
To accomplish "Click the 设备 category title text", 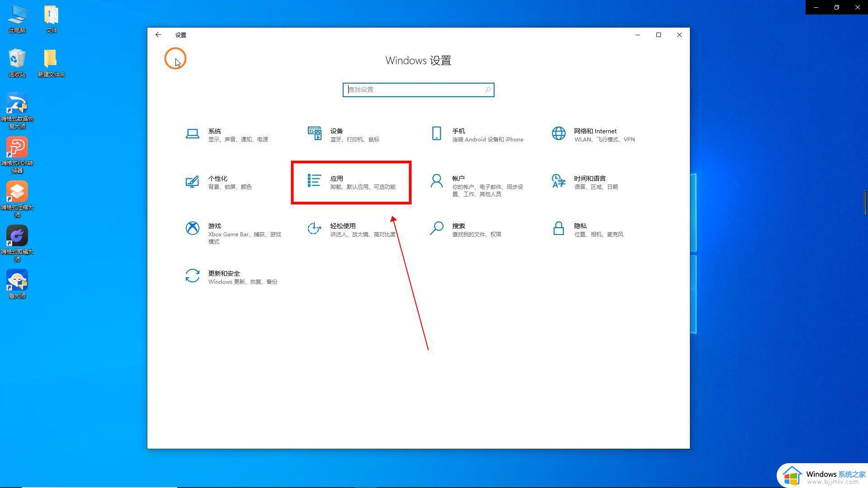I will [x=336, y=131].
